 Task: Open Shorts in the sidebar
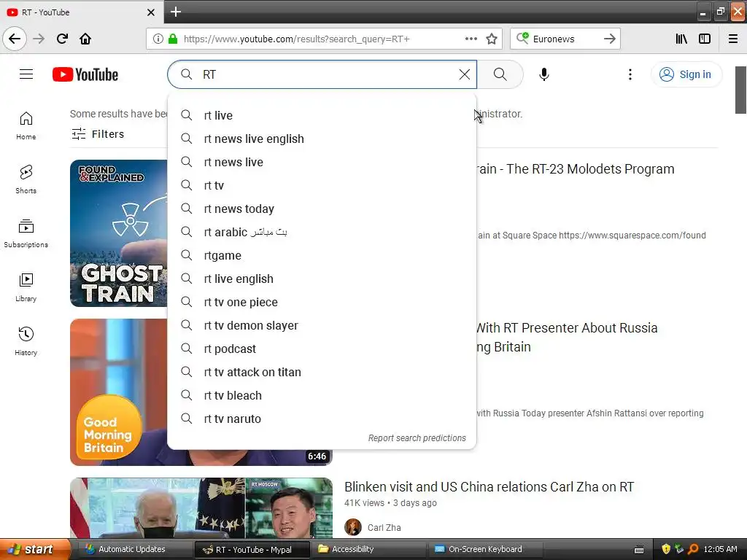pos(26,179)
